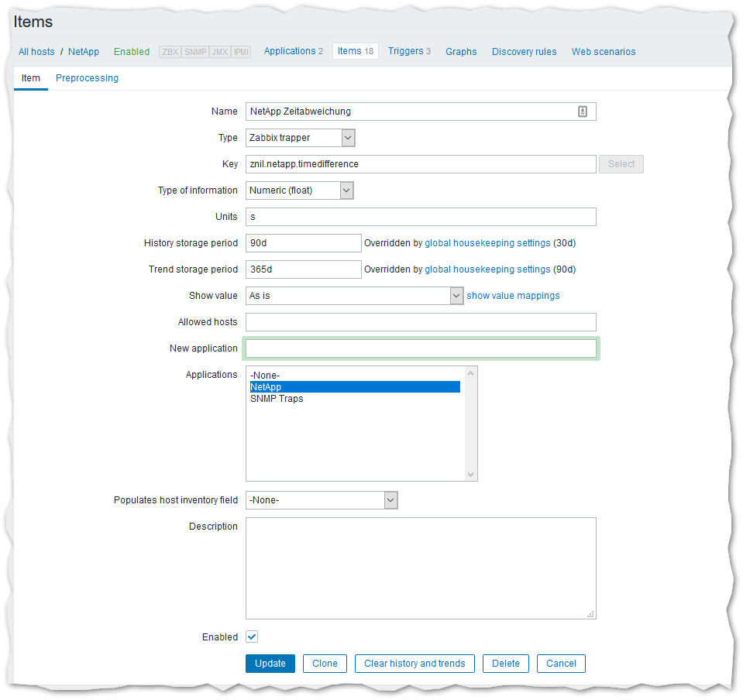Switch to the Preprocessing tab
The image size is (743, 700).
click(x=87, y=78)
